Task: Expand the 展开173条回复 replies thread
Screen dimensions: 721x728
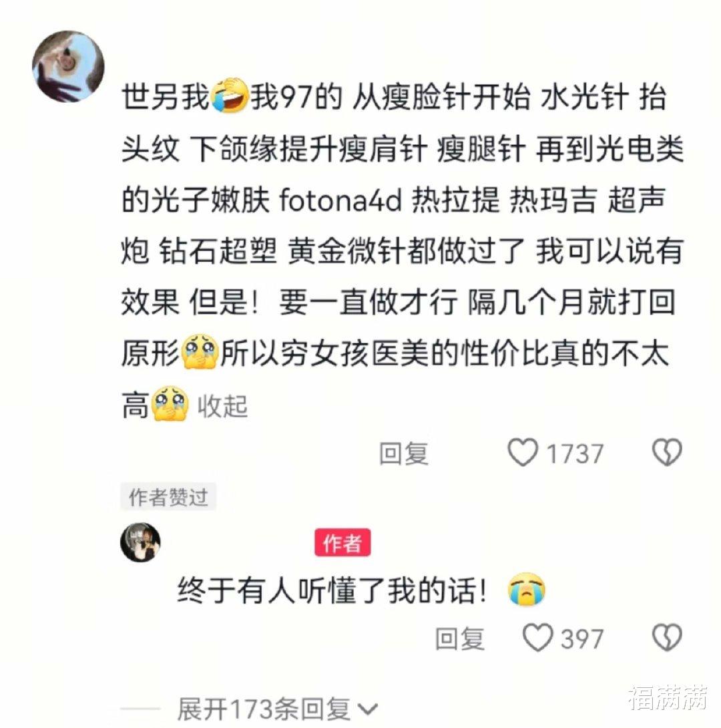Action: [278, 709]
